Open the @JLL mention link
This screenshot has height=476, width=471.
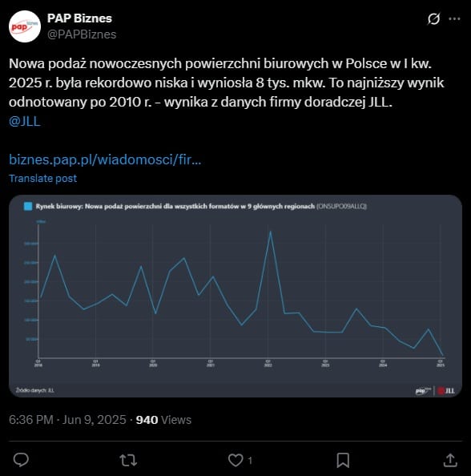(x=25, y=121)
